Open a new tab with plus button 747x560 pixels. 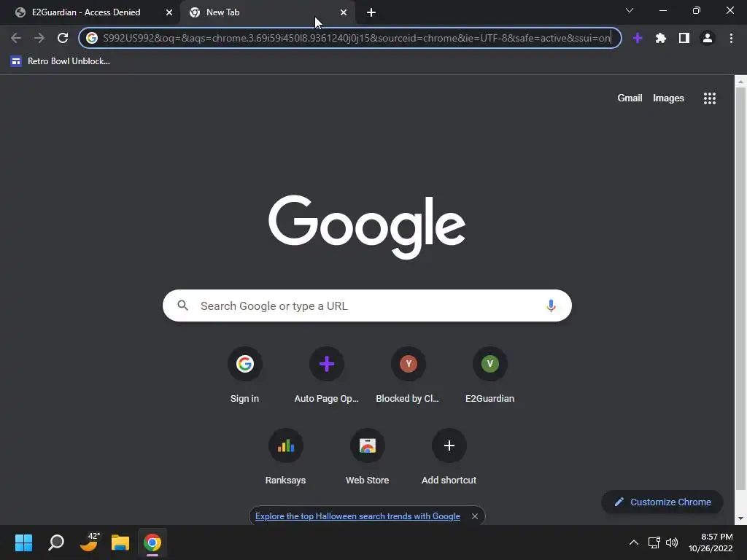371,12
